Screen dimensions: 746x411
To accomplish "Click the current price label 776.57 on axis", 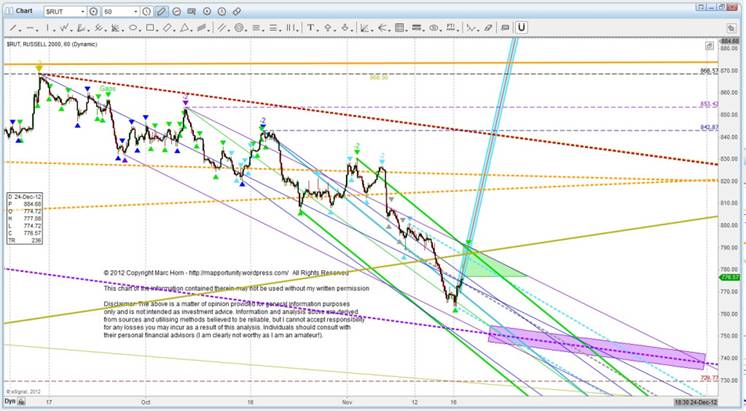I will (x=732, y=264).
